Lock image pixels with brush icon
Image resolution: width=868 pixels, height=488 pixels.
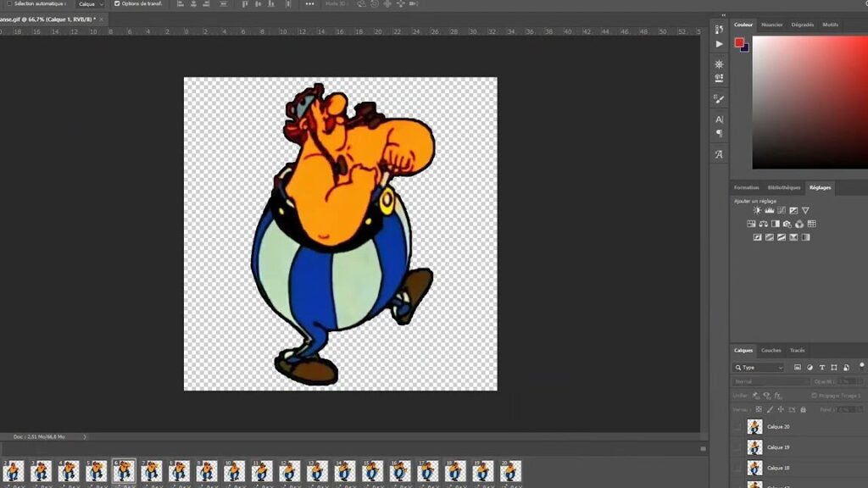[x=770, y=409]
